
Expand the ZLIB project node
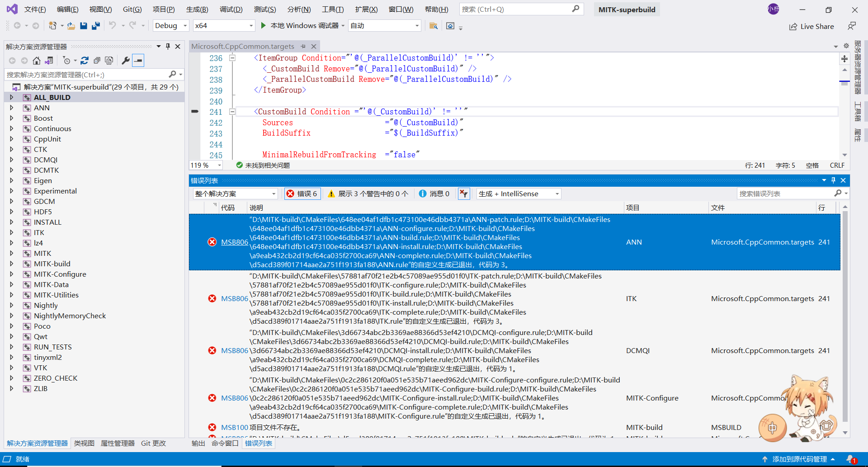tap(12, 388)
